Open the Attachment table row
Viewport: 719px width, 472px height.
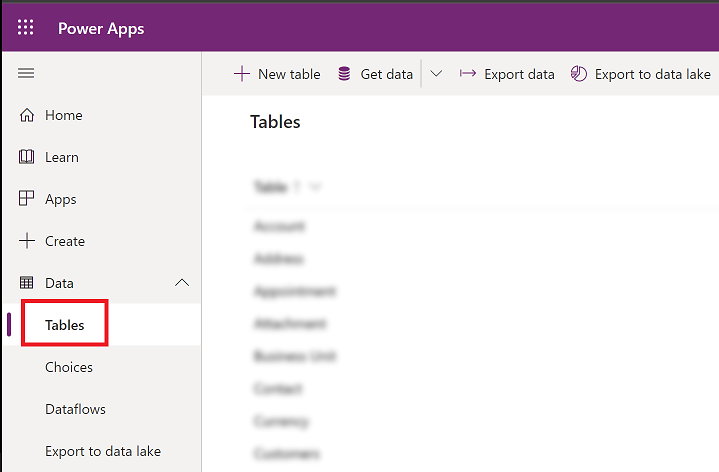pos(290,324)
